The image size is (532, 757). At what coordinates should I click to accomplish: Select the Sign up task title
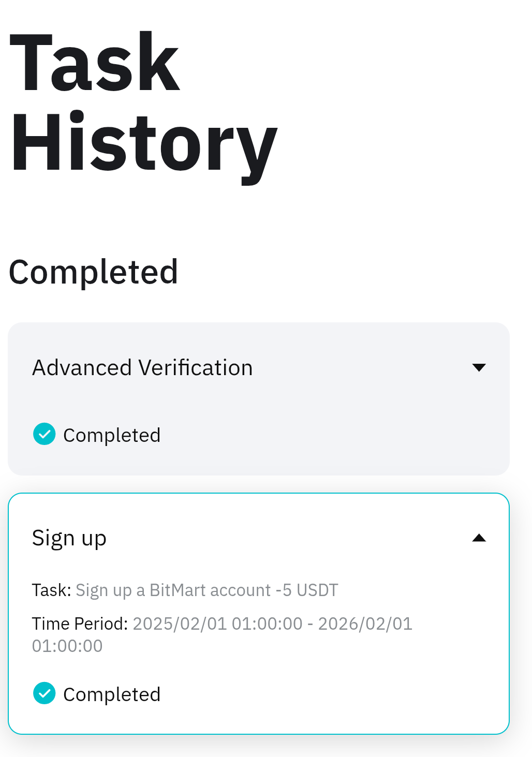click(69, 538)
